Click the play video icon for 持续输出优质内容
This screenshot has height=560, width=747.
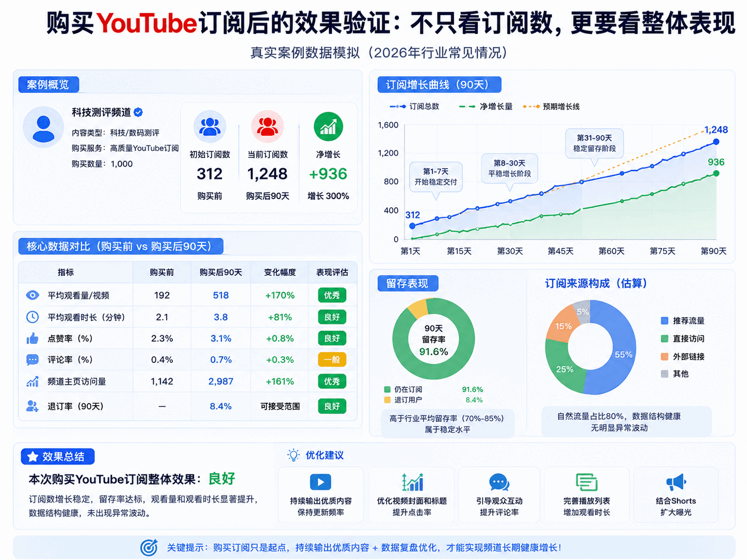[x=320, y=482]
